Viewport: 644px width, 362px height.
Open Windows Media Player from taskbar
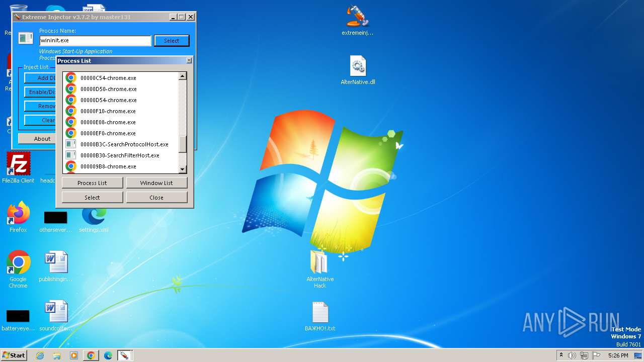[x=74, y=355]
